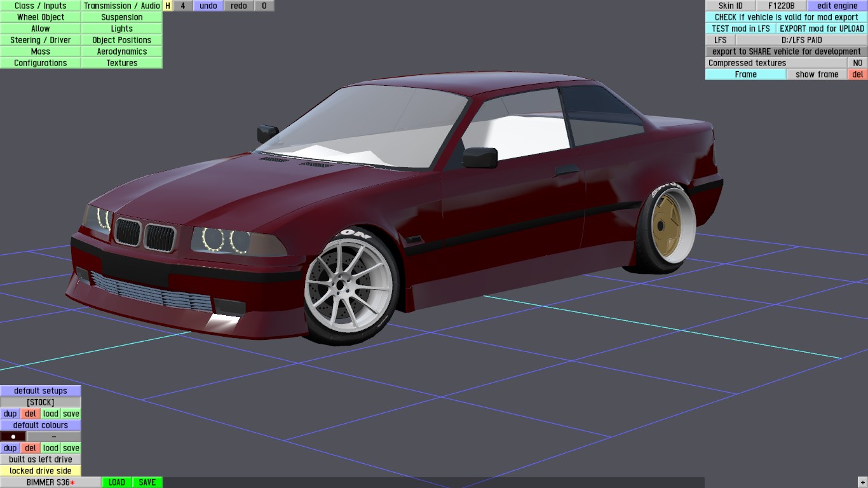The width and height of the screenshot is (868, 488).
Task: Save the setup using save below [STOCK]
Action: click(x=71, y=414)
